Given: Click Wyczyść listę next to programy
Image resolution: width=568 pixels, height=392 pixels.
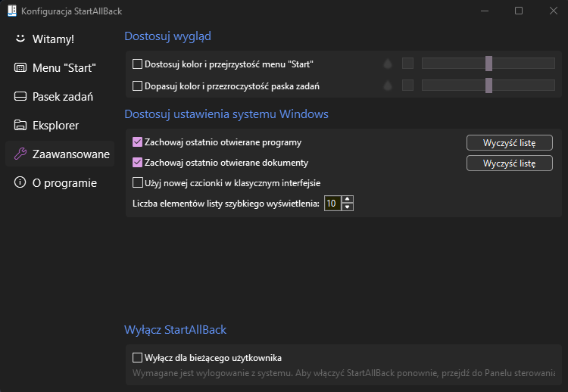Looking at the screenshot, I should [x=510, y=142].
